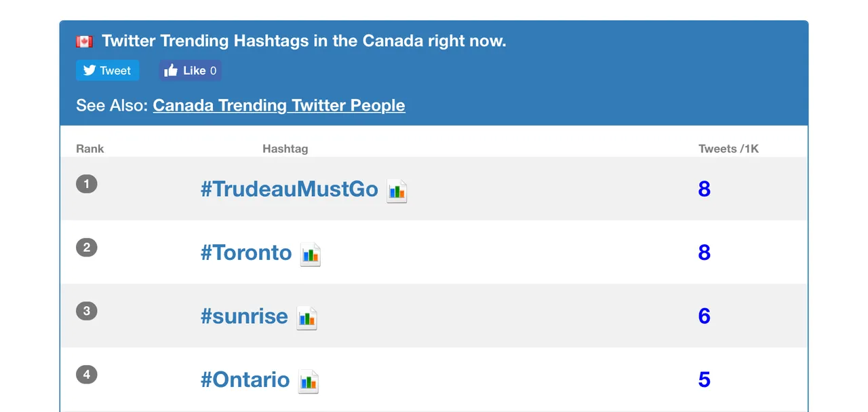
Task: Click rank 1 number badge
Action: coord(87,184)
